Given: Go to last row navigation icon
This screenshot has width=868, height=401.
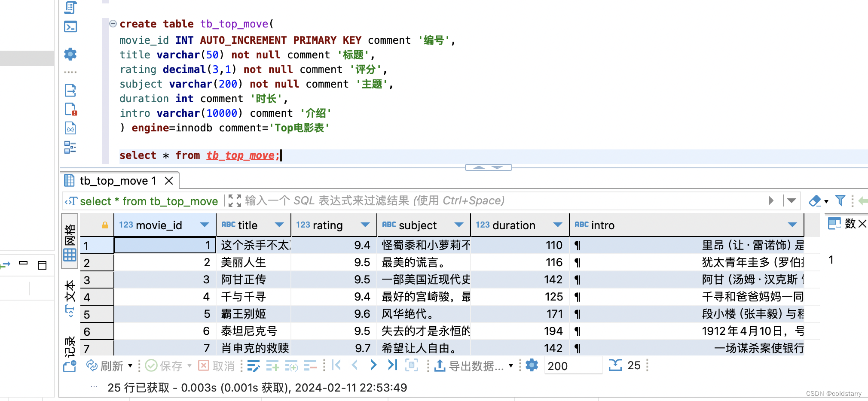Looking at the screenshot, I should [392, 365].
